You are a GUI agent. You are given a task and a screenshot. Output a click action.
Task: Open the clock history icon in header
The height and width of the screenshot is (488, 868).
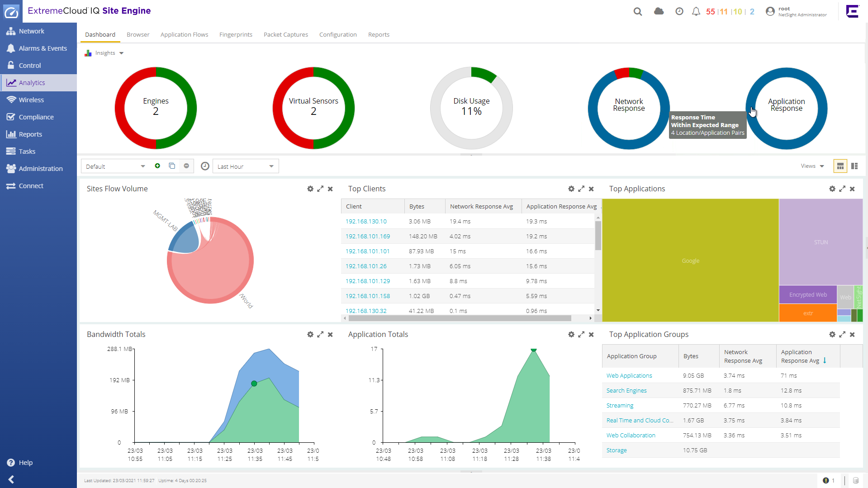coord(679,12)
